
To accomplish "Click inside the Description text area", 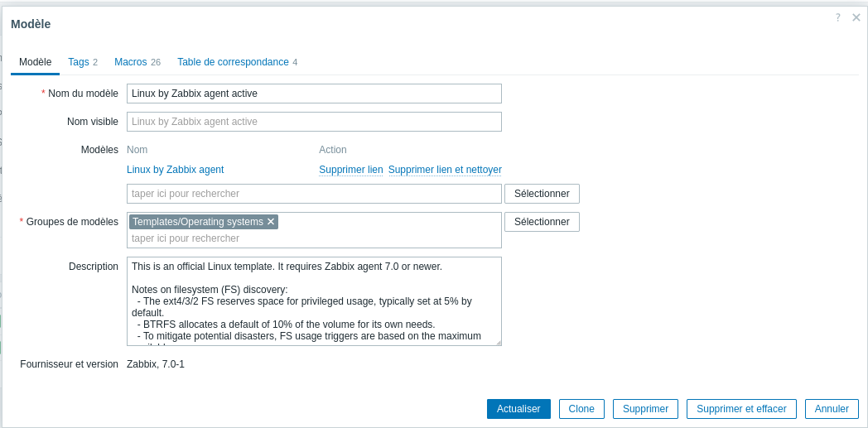I will [x=314, y=301].
